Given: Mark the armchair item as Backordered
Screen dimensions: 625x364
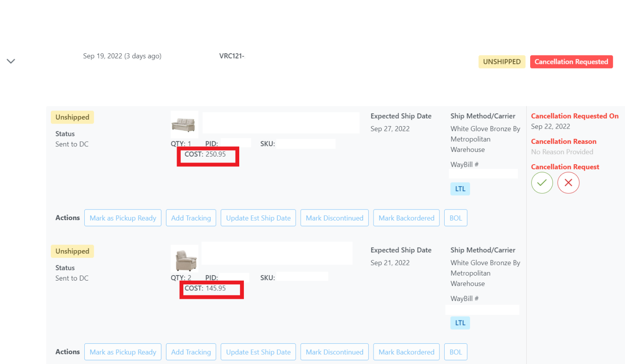Looking at the screenshot, I should 407,352.
